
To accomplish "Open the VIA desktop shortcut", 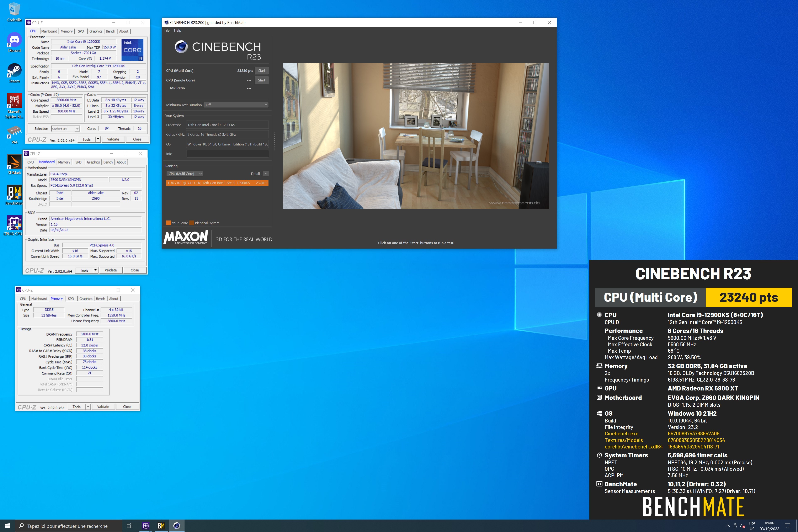I will [14, 135].
